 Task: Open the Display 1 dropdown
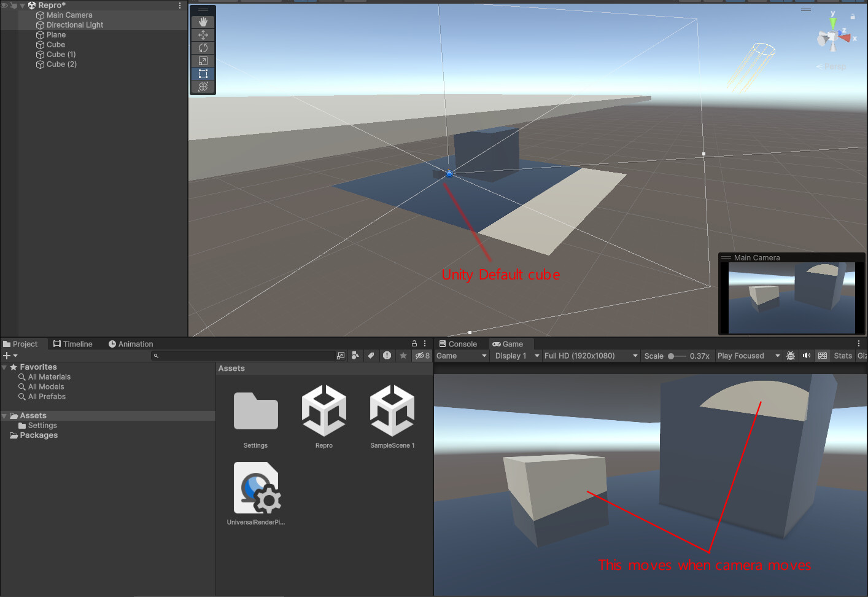pos(516,356)
